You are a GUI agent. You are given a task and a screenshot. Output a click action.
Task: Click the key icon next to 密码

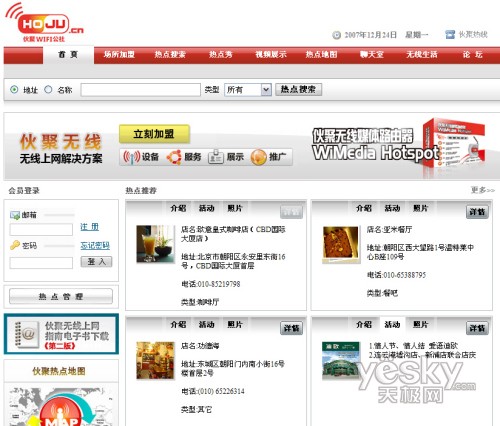pos(15,245)
